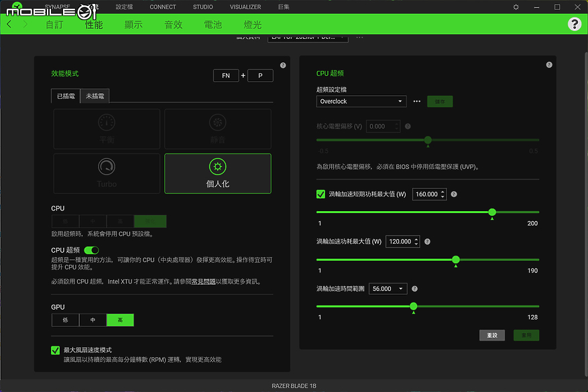Adjust the turbo time window slider handle
The width and height of the screenshot is (588, 392).
click(x=414, y=306)
